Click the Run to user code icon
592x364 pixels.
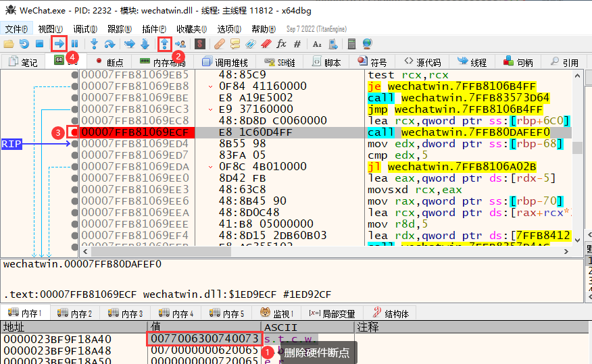click(180, 44)
